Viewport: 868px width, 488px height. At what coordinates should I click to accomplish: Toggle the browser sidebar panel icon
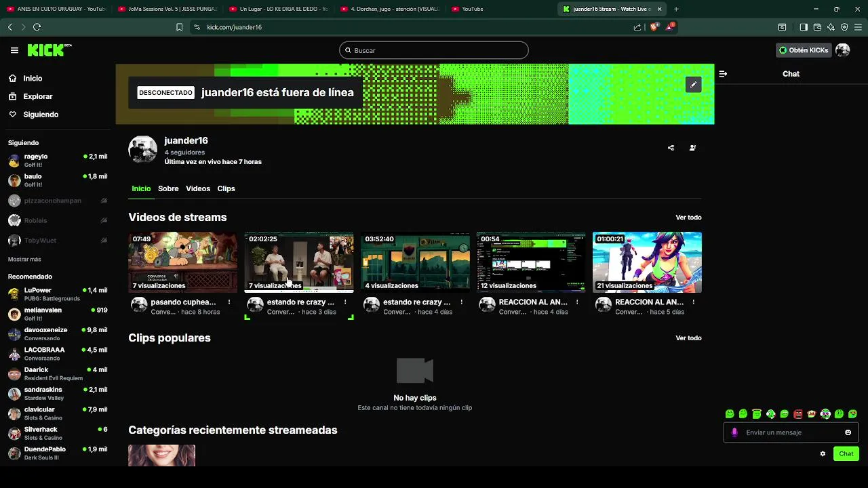tap(804, 27)
